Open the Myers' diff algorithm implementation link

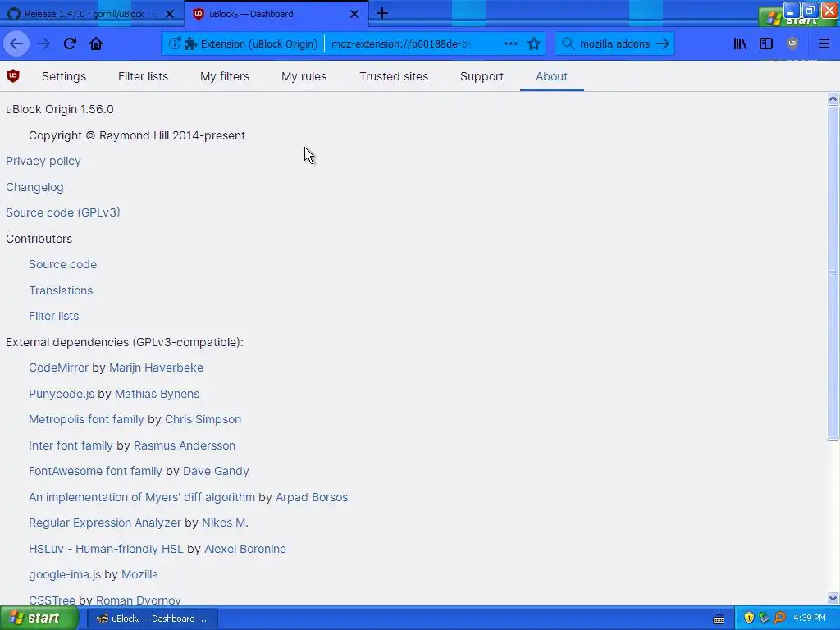coord(142,497)
